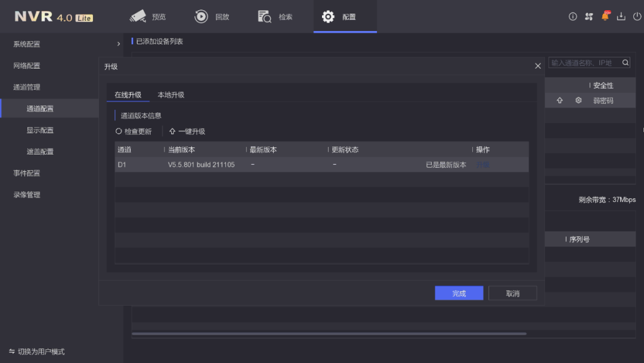Click the download icon in top bar
This screenshot has height=363, width=644.
pyautogui.click(x=621, y=17)
